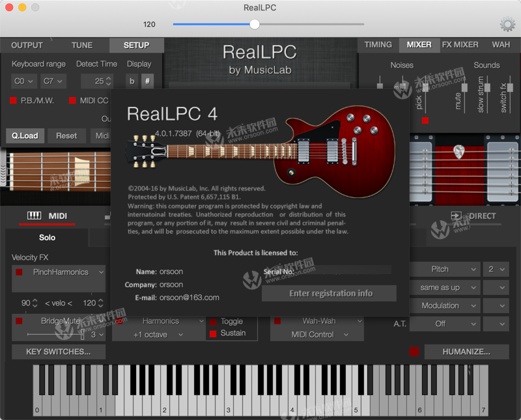521x420 pixels.
Task: Adjust the pick noise slider
Action: [425, 88]
